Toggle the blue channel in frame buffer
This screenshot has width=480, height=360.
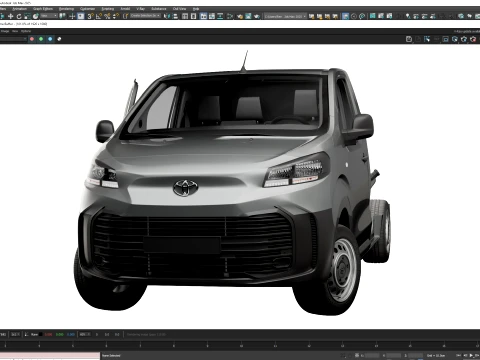tap(50, 39)
